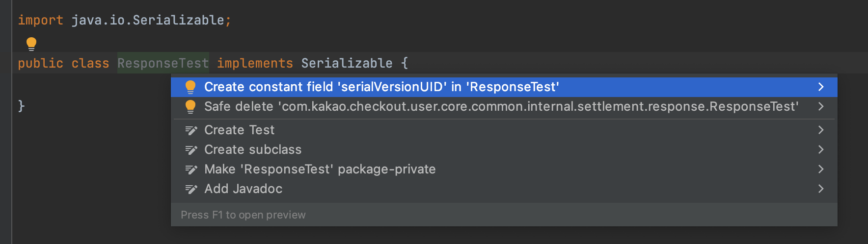
Task: Click the pencil icon beside Create Test
Action: [191, 130]
